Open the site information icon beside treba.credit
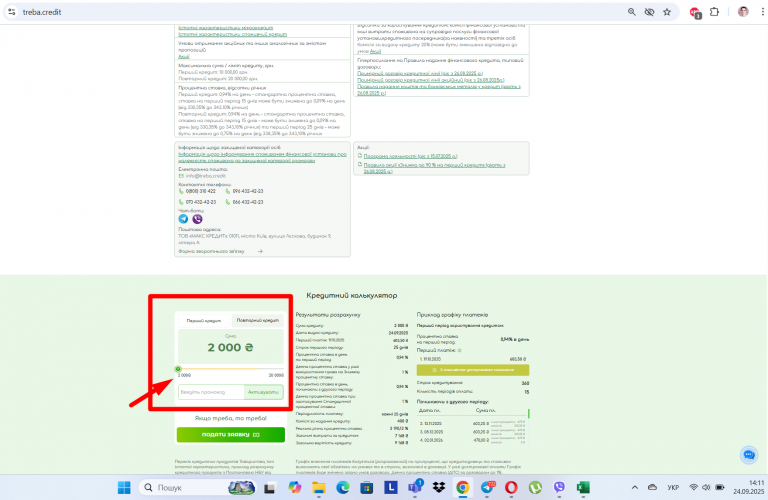The height and width of the screenshot is (500, 768). (12, 12)
